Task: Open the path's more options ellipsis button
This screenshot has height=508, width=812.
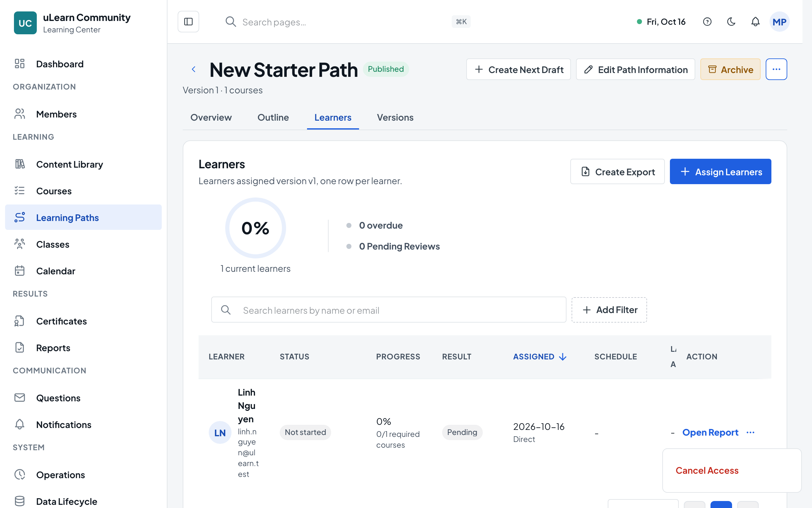Action: coord(776,69)
